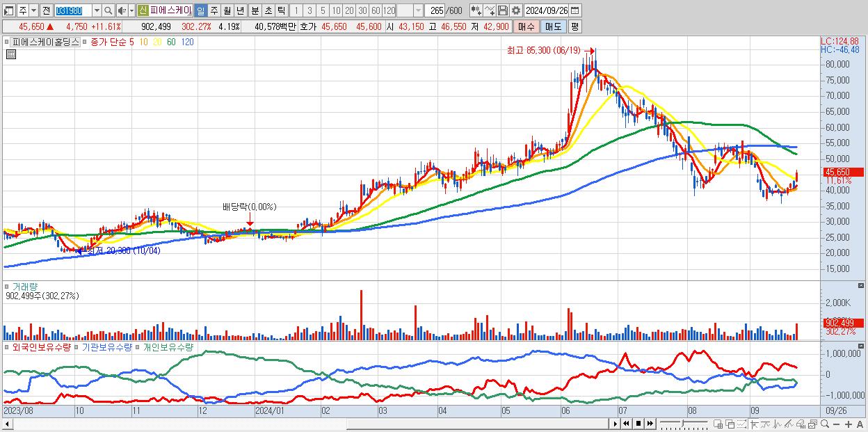The height and width of the screenshot is (432, 868).
Task: Toggle the 전 button in toolbar
Action: tap(46, 10)
